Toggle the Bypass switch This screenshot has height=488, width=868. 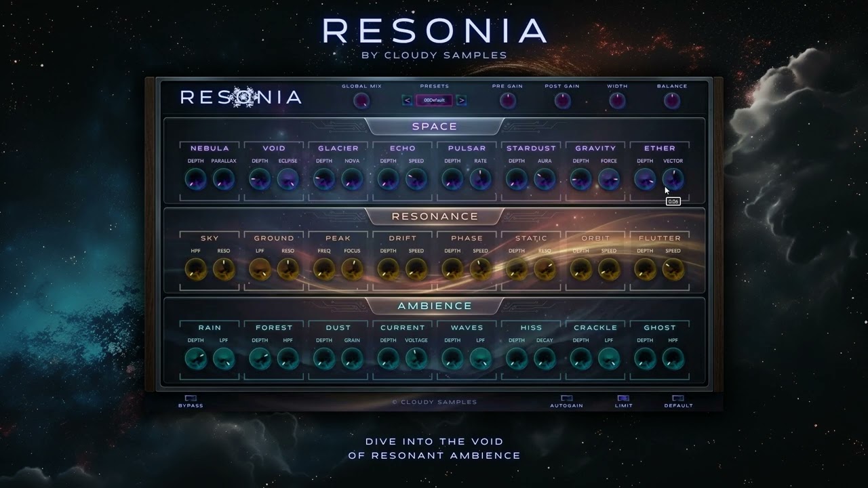(x=191, y=399)
